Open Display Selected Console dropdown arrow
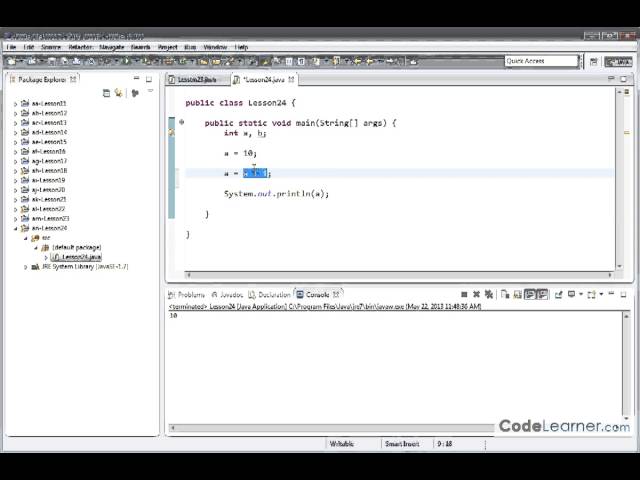Screen dimensions: 640x480 [581, 294]
